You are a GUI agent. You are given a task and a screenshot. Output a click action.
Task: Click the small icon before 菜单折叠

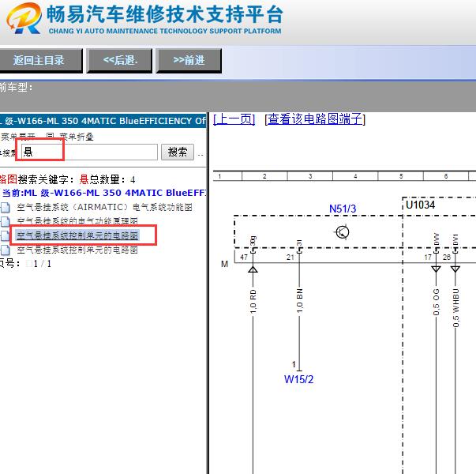50,137
